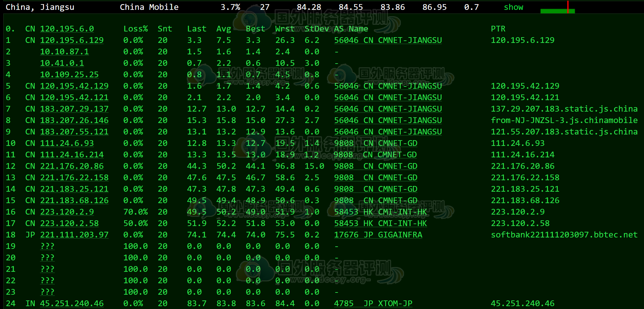Click the ??? link on hop 21
The width and height of the screenshot is (644, 309).
[47, 269]
